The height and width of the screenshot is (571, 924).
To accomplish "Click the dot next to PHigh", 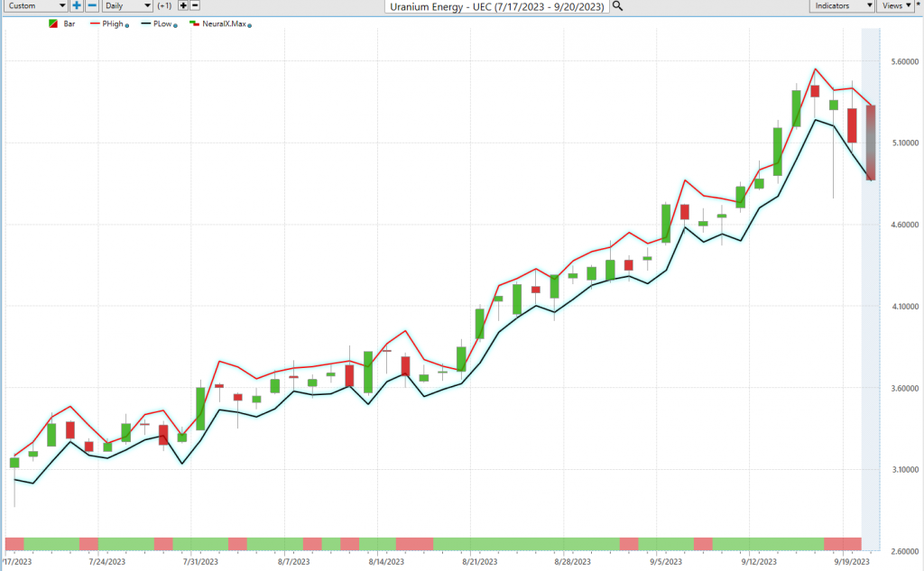I will click(126, 26).
